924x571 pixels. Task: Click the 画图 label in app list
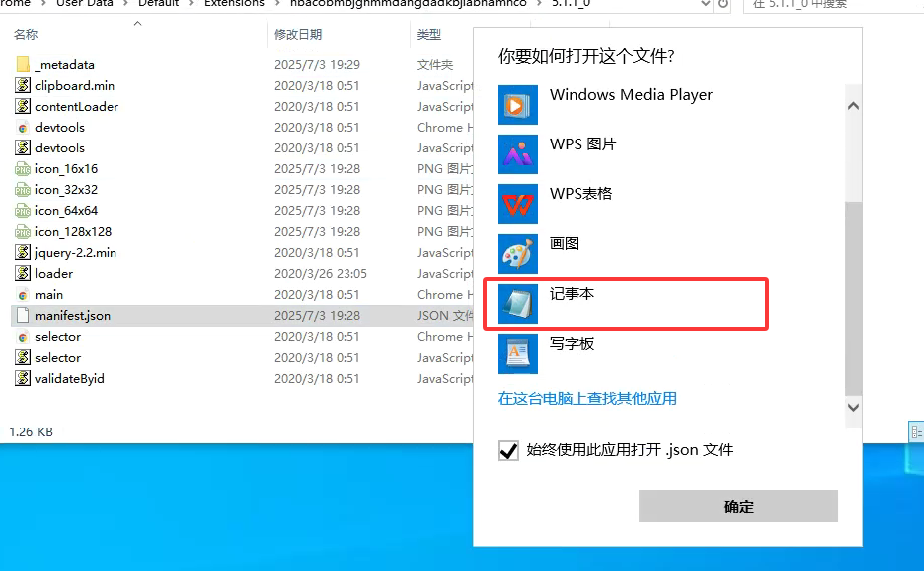tap(564, 243)
